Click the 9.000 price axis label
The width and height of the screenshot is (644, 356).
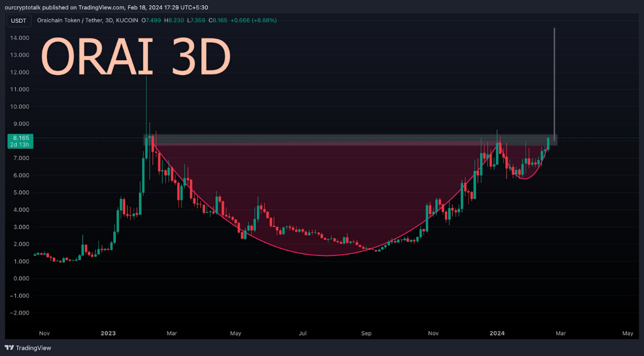21,124
